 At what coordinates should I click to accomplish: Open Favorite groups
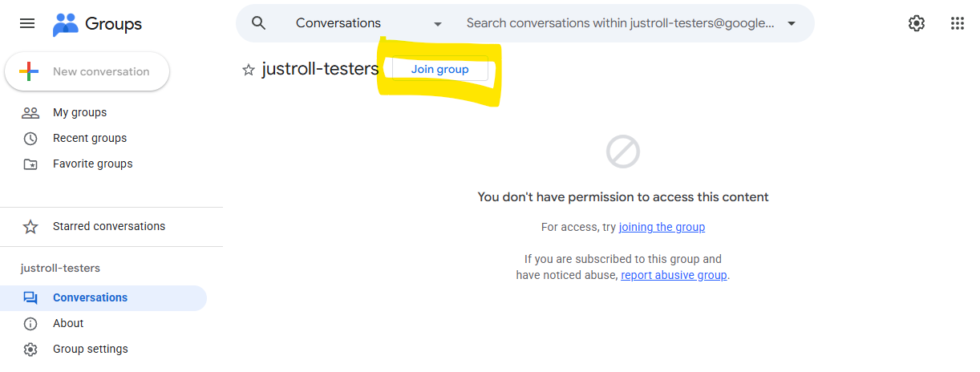(93, 164)
